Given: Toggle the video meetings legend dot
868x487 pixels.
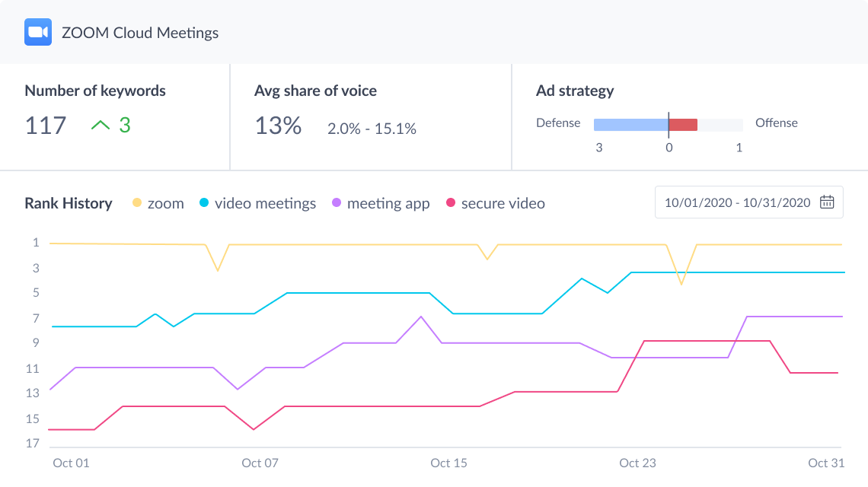Looking at the screenshot, I should pos(204,203).
